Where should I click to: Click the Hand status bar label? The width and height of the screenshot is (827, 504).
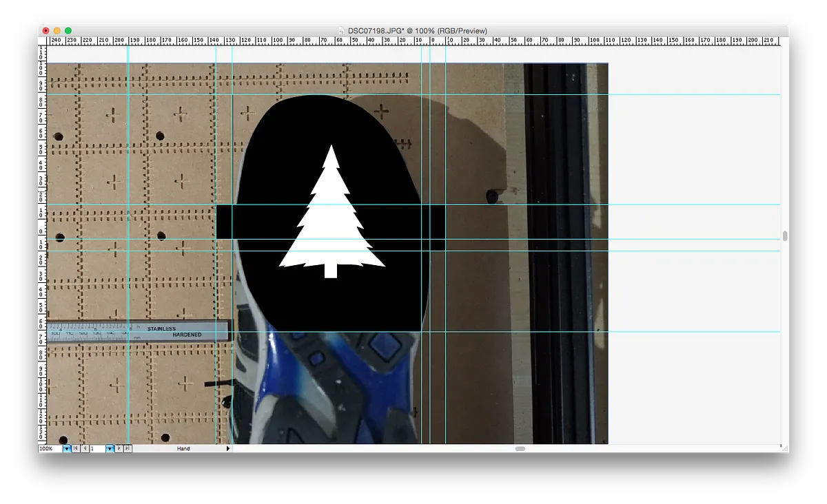point(183,448)
